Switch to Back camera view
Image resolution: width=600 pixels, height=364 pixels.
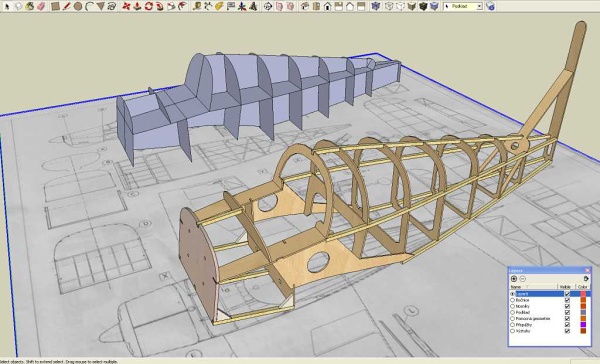(x=350, y=6)
